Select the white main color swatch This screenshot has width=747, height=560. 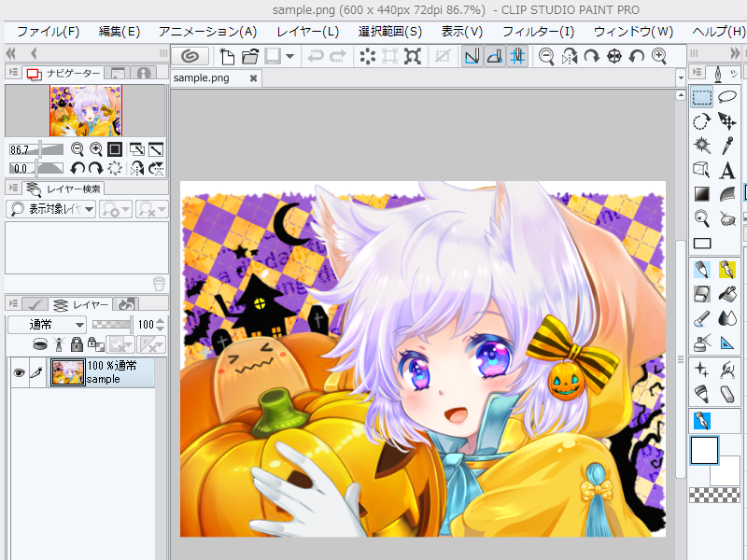(704, 451)
